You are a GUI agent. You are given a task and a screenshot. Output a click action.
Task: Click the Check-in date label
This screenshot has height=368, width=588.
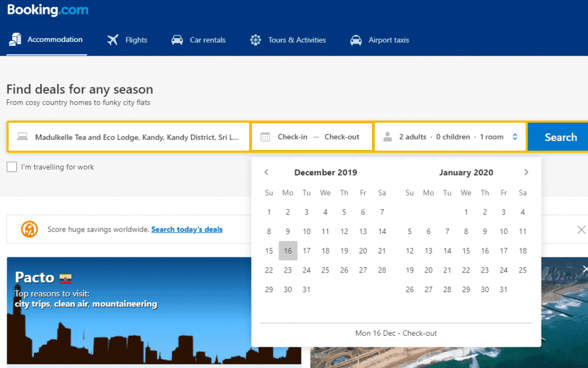292,137
